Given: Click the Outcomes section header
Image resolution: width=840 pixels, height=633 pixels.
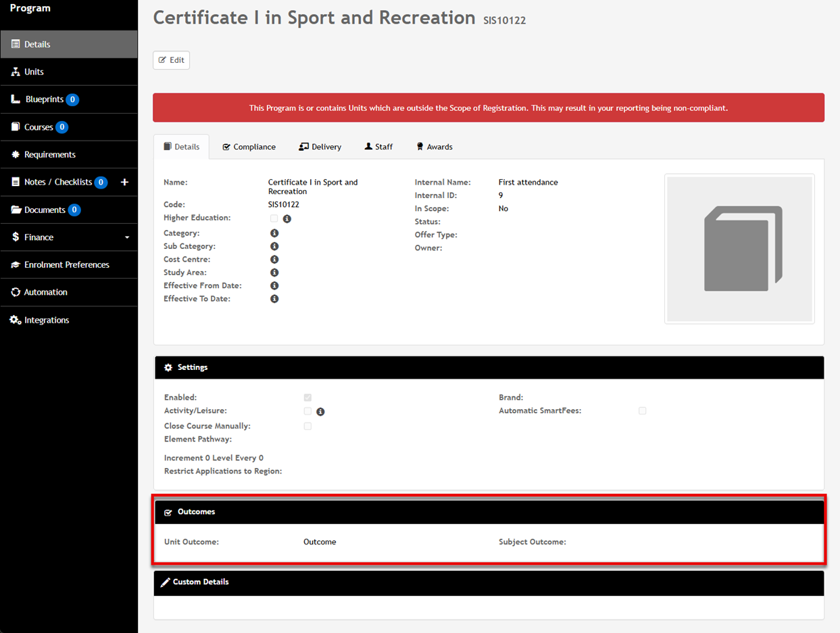Looking at the screenshot, I should [x=489, y=512].
